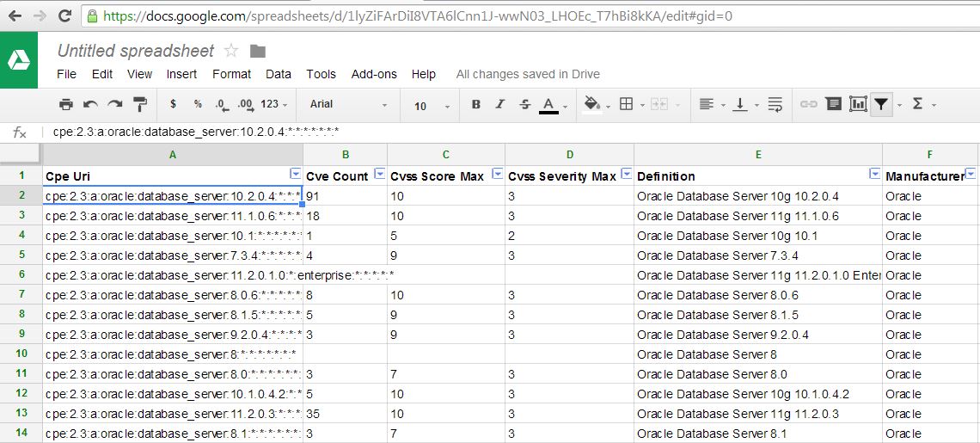Insert a comment using toolbar icon
Image resolution: width=980 pixels, height=443 pixels.
[x=833, y=104]
